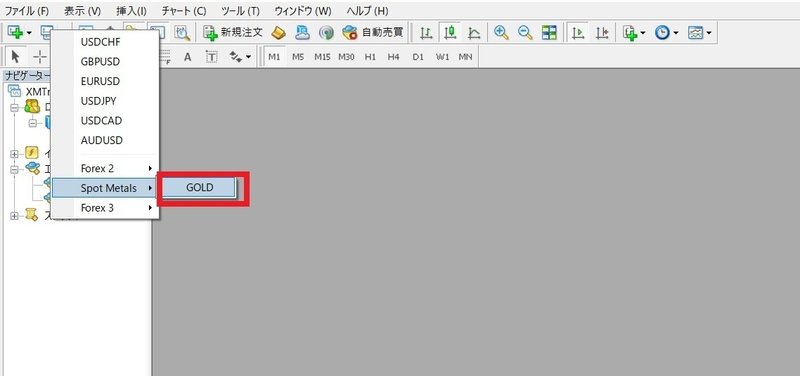Toggle chart shift icon
800x376 pixels.
pos(602,33)
